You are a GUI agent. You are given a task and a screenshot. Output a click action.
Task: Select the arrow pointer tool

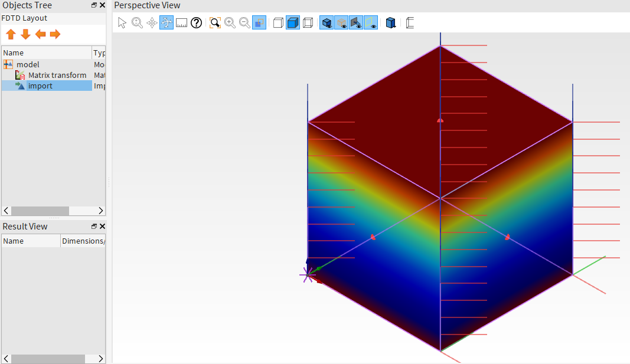[122, 23]
